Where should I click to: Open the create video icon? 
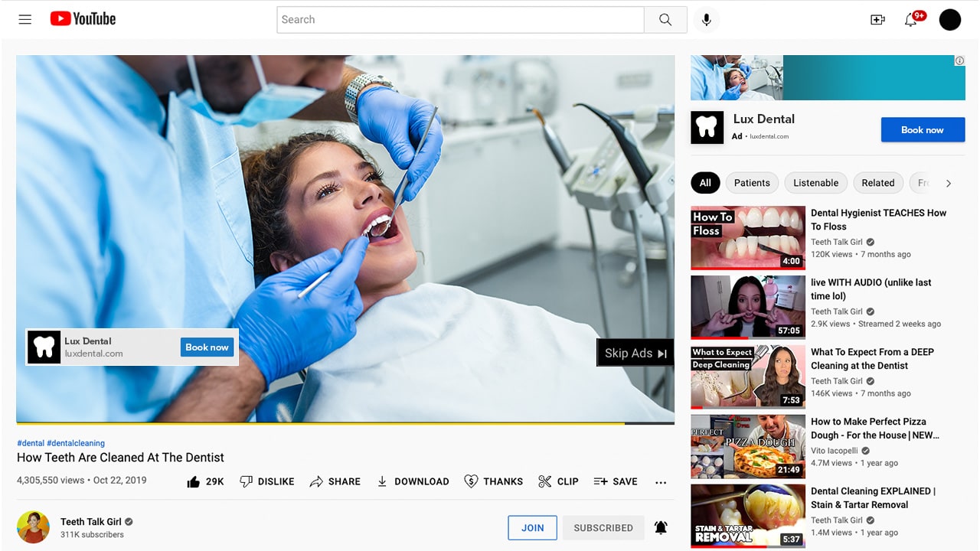click(877, 20)
